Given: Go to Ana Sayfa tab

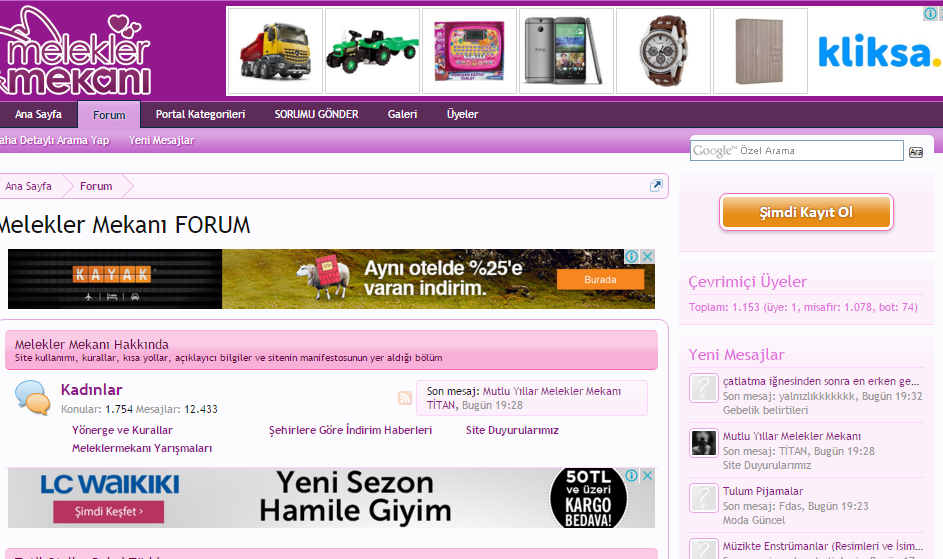Looking at the screenshot, I should [38, 114].
